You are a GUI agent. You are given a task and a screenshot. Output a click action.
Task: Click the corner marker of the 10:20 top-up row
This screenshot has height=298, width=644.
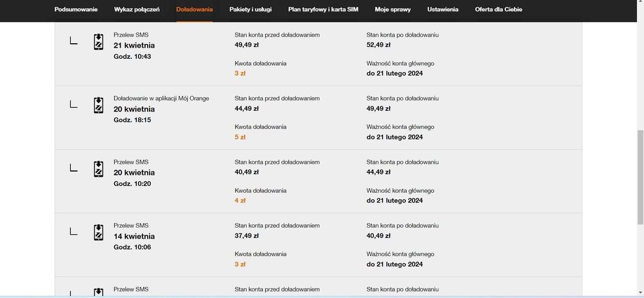tap(73, 168)
